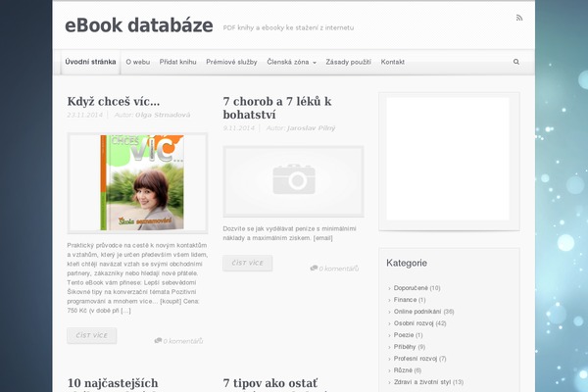Click comment bubble icon under Když chceš víc
Screen dimensions: 588x392
click(x=158, y=341)
